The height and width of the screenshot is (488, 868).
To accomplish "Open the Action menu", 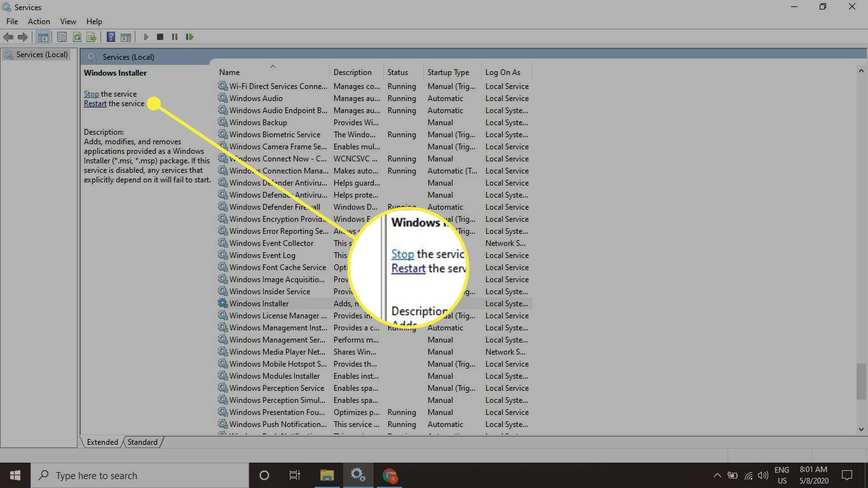I will click(39, 22).
